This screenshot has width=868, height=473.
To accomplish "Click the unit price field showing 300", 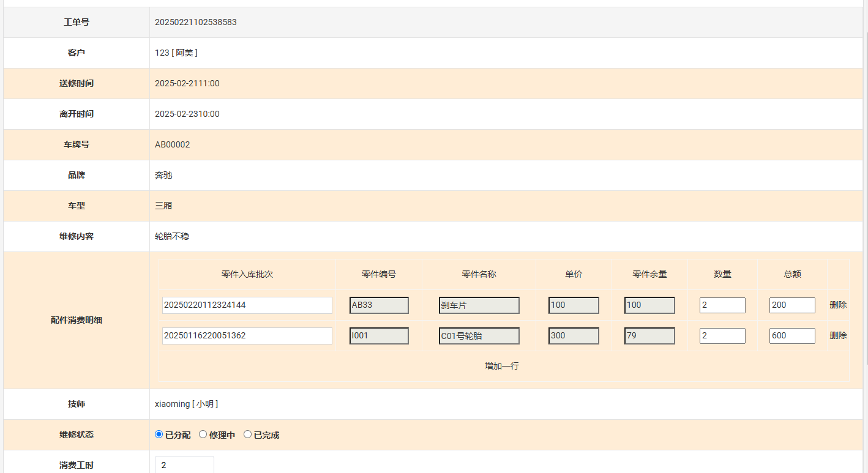I will point(574,336).
